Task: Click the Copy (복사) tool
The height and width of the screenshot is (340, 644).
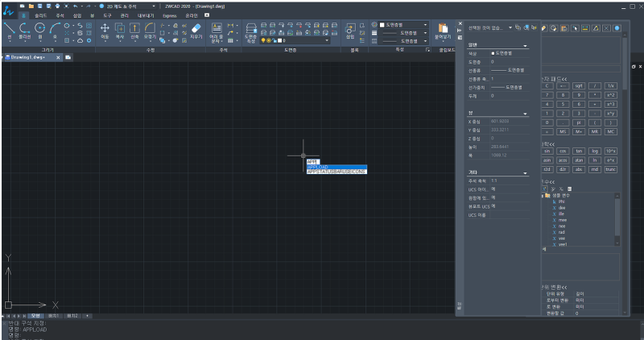Action: click(120, 30)
